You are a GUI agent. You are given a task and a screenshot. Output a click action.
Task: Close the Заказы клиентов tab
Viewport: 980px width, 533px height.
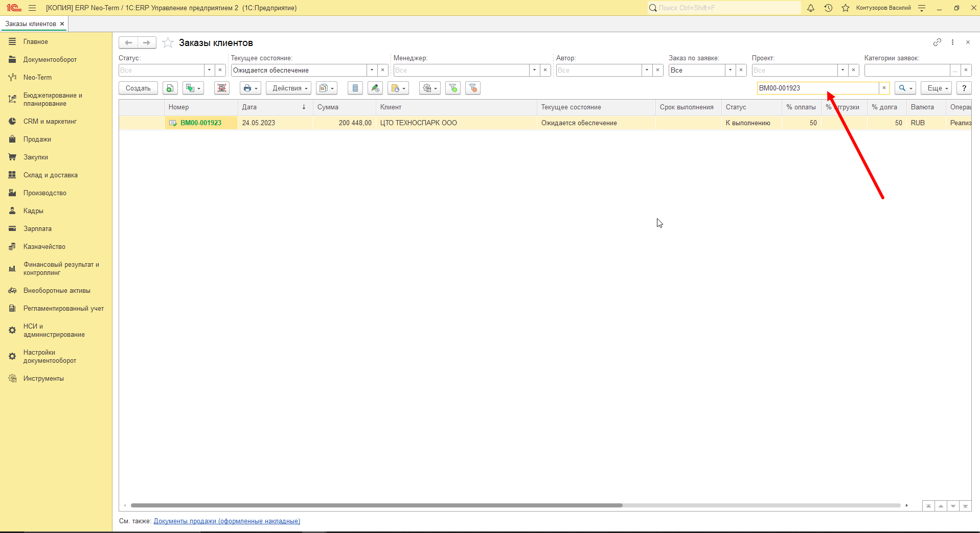(62, 24)
